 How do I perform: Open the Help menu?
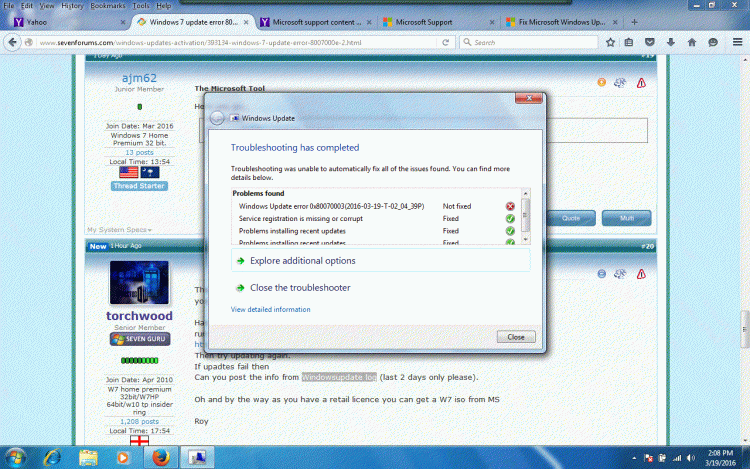164,6
